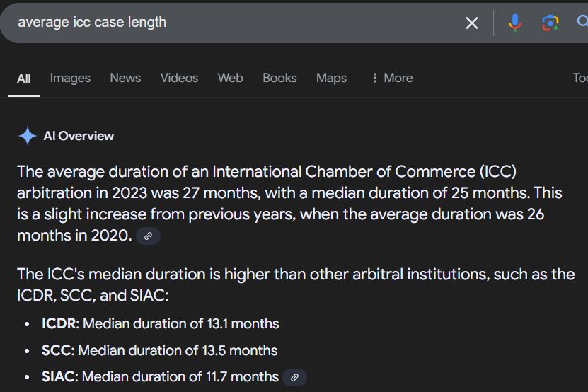This screenshot has width=588, height=392.
Task: Open the partially visible Tools button
Action: [580, 78]
